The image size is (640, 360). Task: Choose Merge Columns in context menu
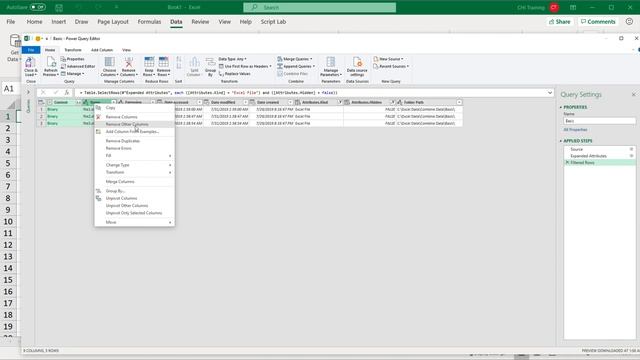coord(134,182)
